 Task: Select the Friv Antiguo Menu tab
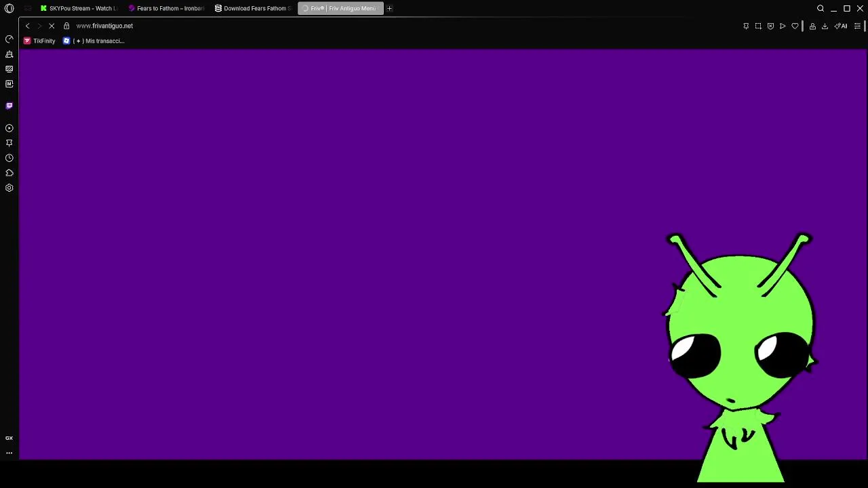(x=340, y=8)
